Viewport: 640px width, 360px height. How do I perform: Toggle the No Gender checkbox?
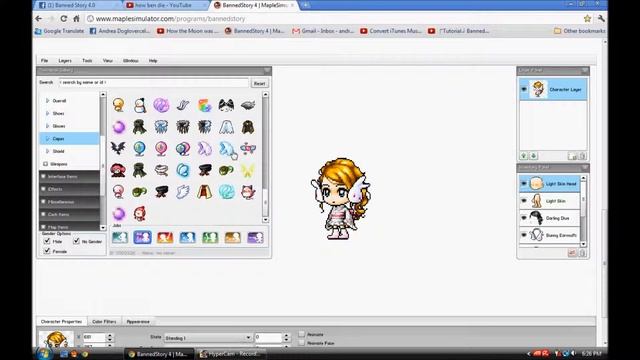tap(76, 241)
